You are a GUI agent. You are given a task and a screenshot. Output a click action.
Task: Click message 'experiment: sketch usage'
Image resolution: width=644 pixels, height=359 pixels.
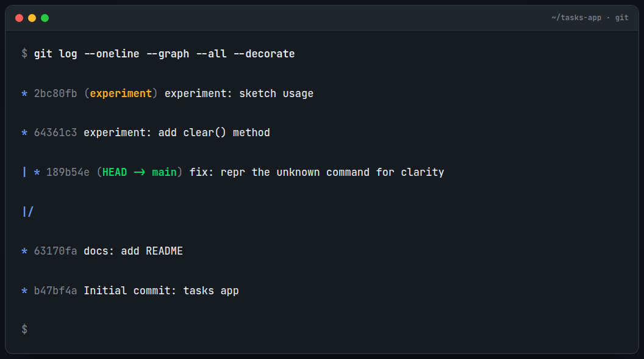coord(238,94)
